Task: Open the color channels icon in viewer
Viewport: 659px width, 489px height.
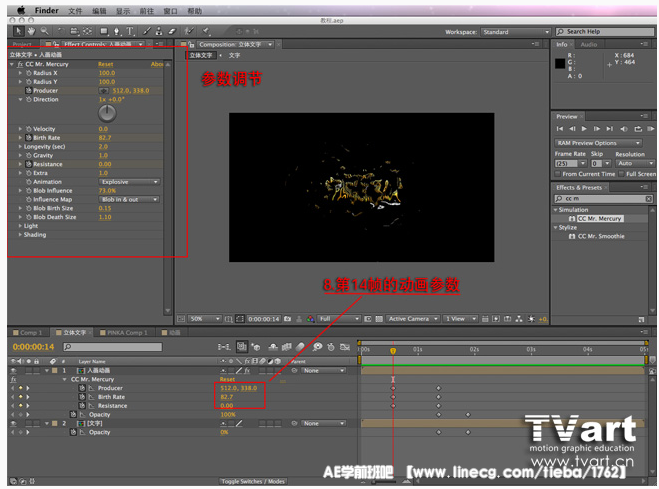Action: 310,319
